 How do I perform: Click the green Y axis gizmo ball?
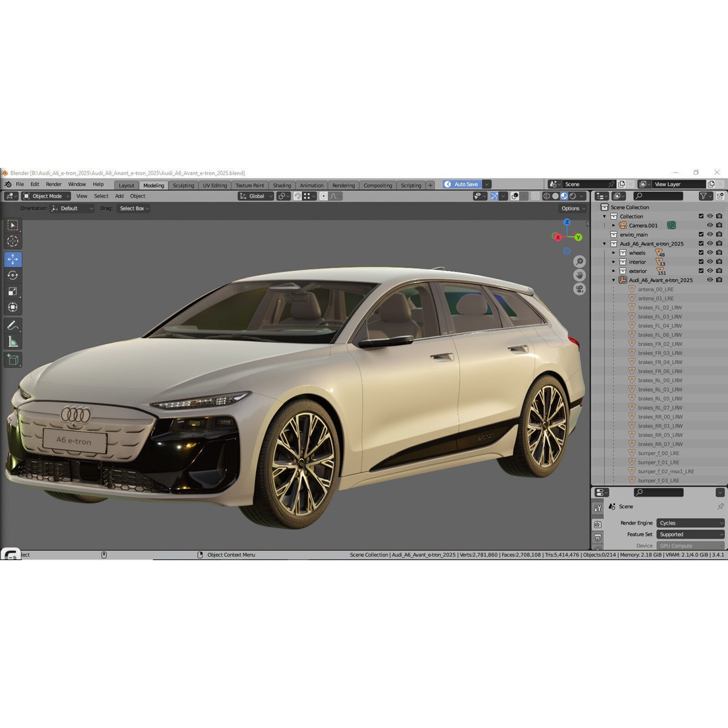(x=578, y=237)
